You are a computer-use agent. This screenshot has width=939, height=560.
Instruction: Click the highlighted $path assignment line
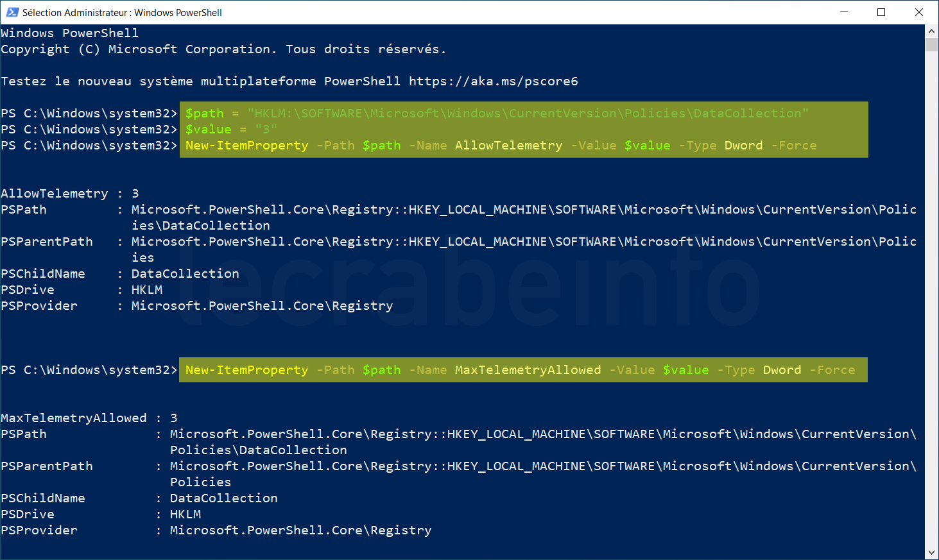(x=497, y=114)
